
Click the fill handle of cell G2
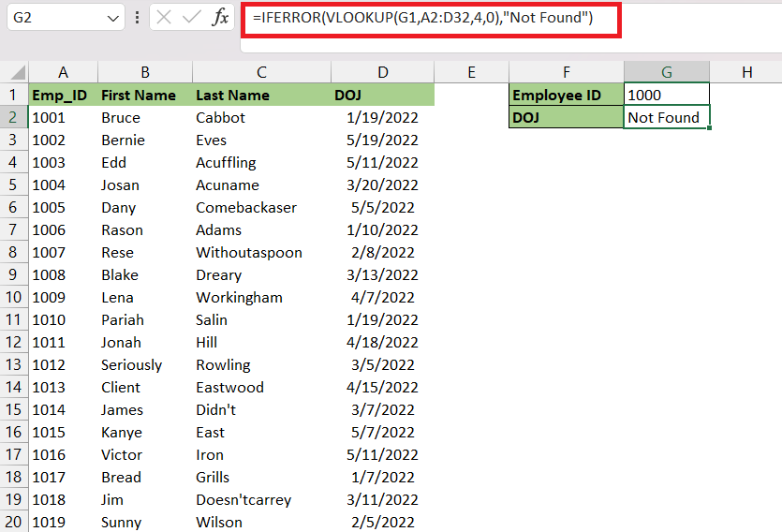pyautogui.click(x=709, y=128)
